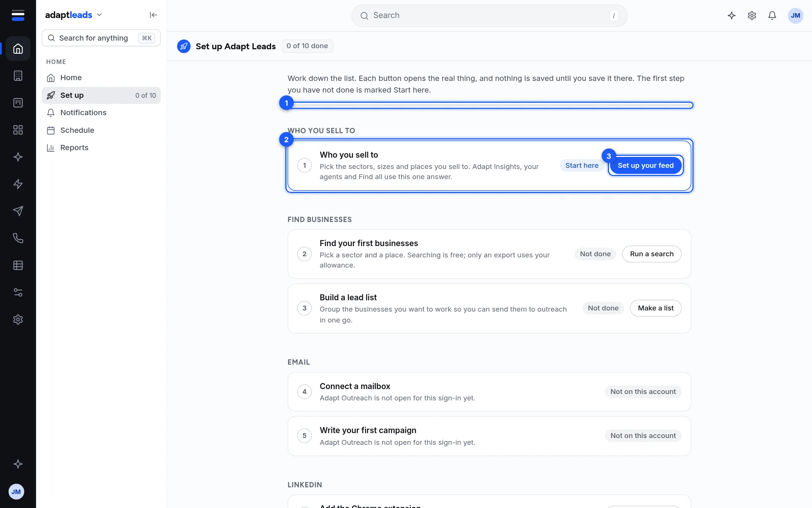Click the Make a list button

656,308
